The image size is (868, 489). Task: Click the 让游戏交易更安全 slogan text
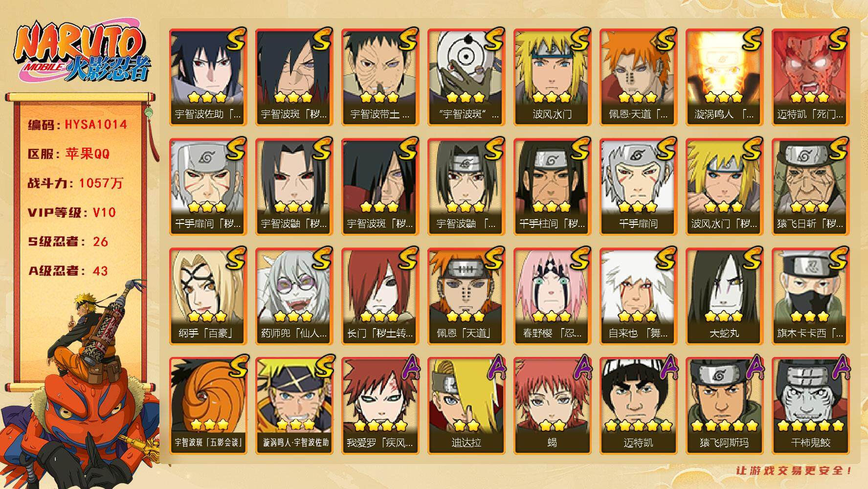pos(795,471)
